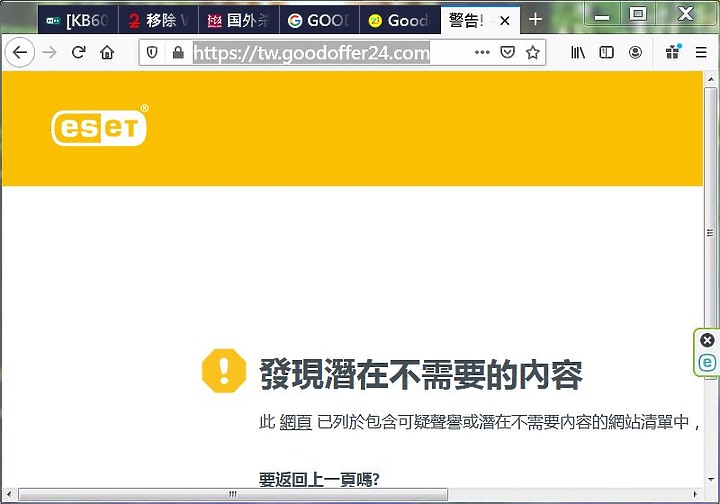
Task: Click the 要返回上一頁嗎? text
Action: [319, 479]
